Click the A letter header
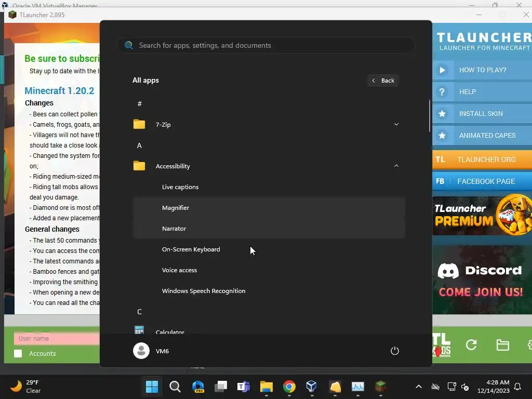The width and height of the screenshot is (532, 399). click(x=139, y=145)
